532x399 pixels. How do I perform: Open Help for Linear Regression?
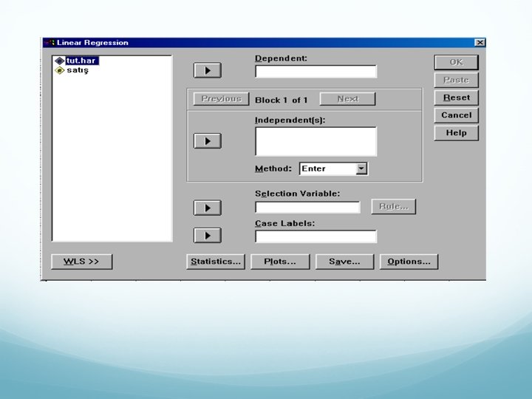tap(457, 133)
